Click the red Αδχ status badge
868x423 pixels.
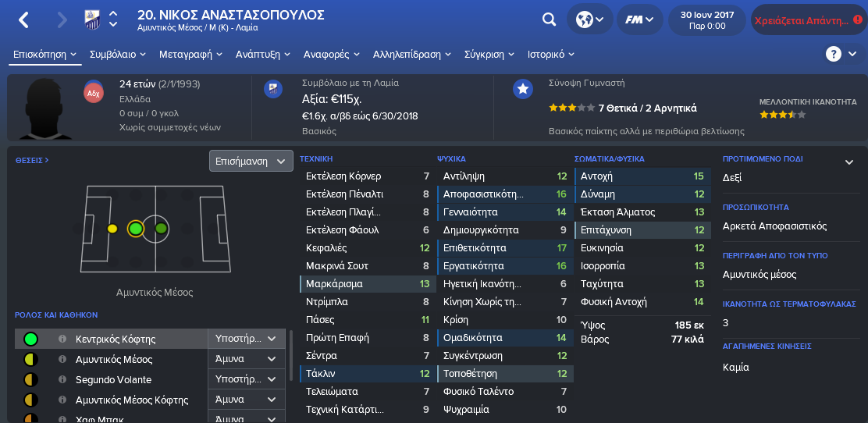point(93,92)
